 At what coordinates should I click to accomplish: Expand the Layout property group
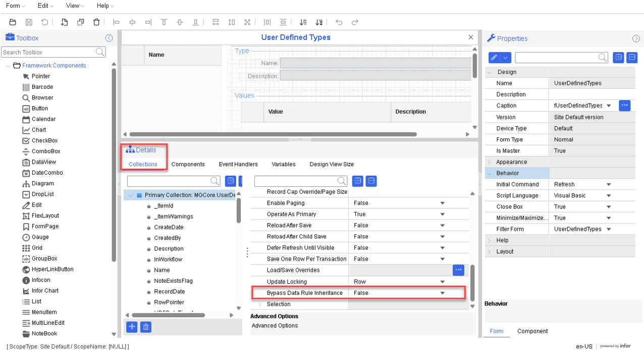(x=489, y=252)
